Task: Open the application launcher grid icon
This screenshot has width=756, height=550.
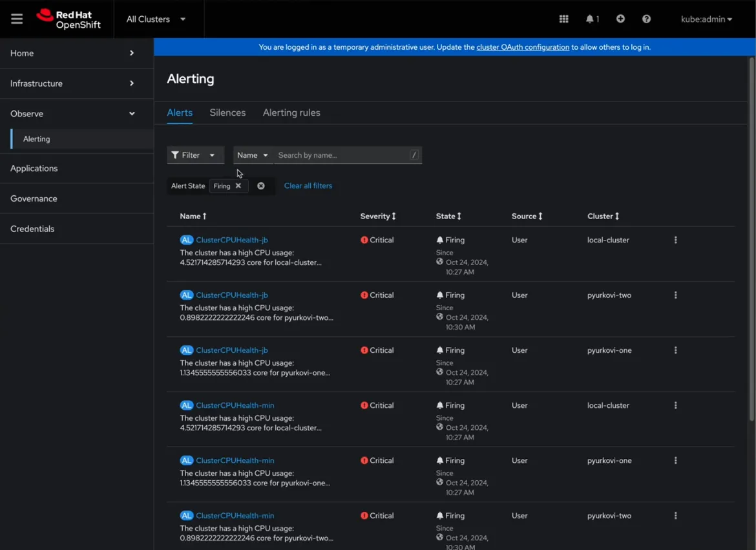Action: pos(563,19)
